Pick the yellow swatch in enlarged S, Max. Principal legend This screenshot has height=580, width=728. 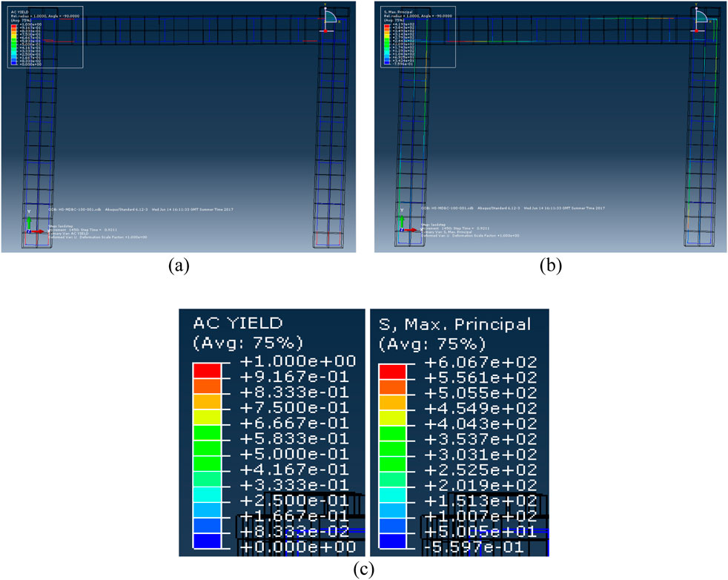pyautogui.click(x=392, y=418)
